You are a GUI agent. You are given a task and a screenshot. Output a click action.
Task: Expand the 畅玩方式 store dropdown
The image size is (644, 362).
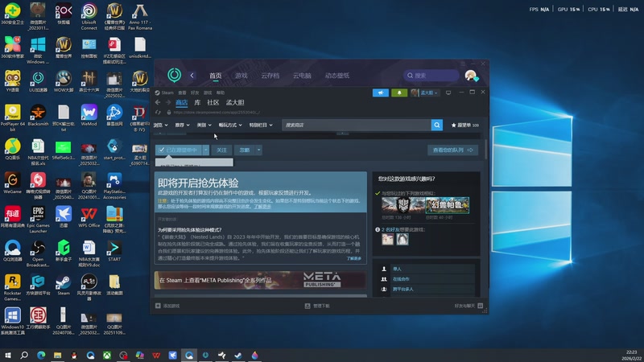click(x=230, y=125)
